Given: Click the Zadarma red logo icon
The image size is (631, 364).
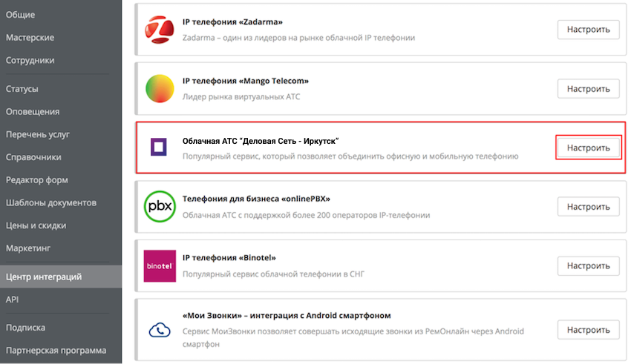Looking at the screenshot, I should [160, 29].
